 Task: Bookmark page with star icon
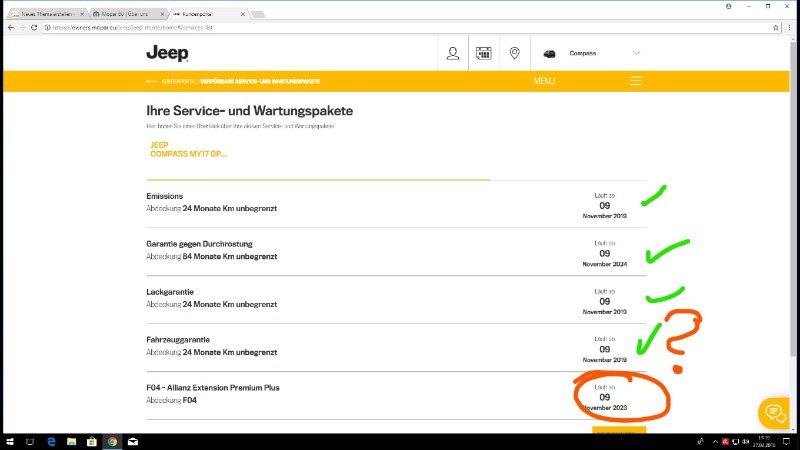coord(776,28)
